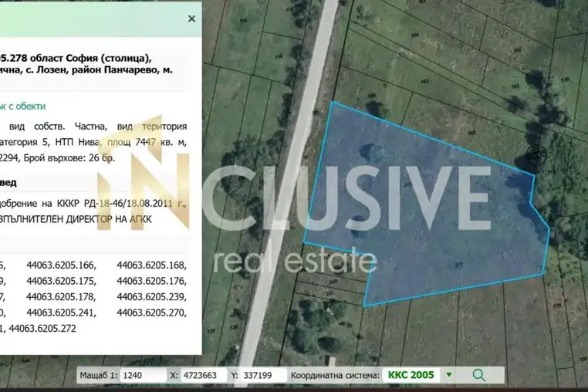The image size is (588, 392).
Task: Click neighbor parcel 44063.6205.178
Action: [x=61, y=297]
